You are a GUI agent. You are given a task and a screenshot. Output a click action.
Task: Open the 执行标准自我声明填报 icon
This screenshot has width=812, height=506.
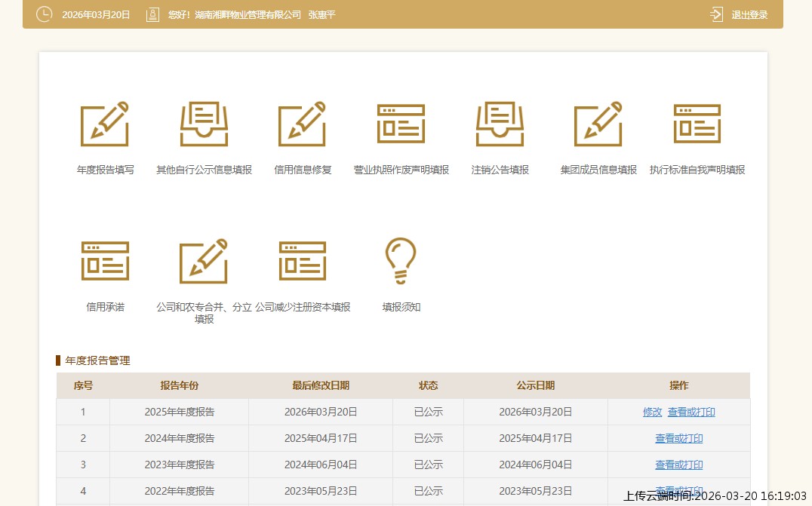click(697, 124)
